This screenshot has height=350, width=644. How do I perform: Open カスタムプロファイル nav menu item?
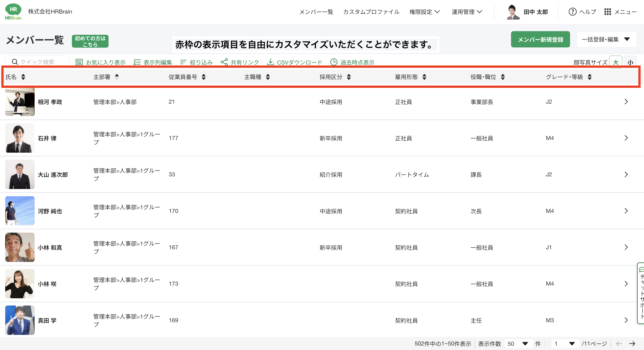(371, 12)
